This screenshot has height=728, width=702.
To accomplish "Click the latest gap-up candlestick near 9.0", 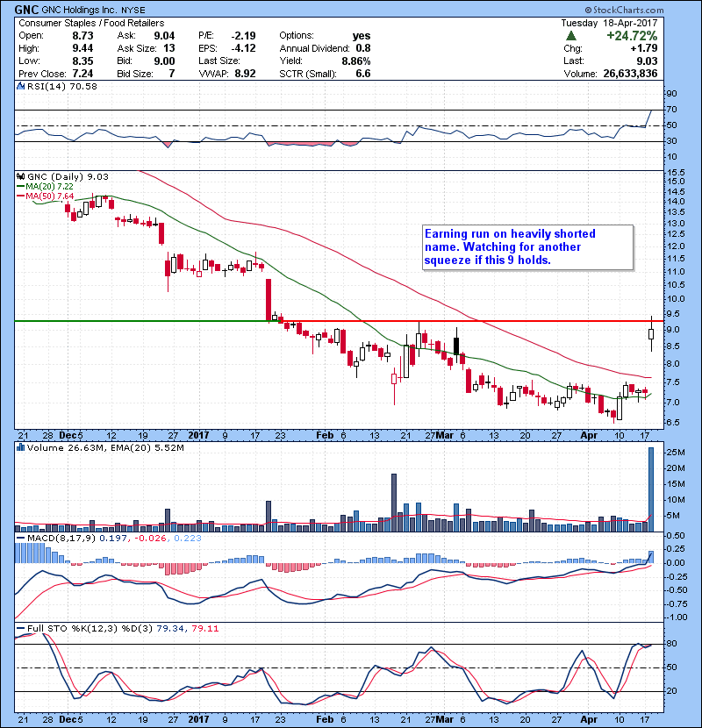I will click(651, 333).
